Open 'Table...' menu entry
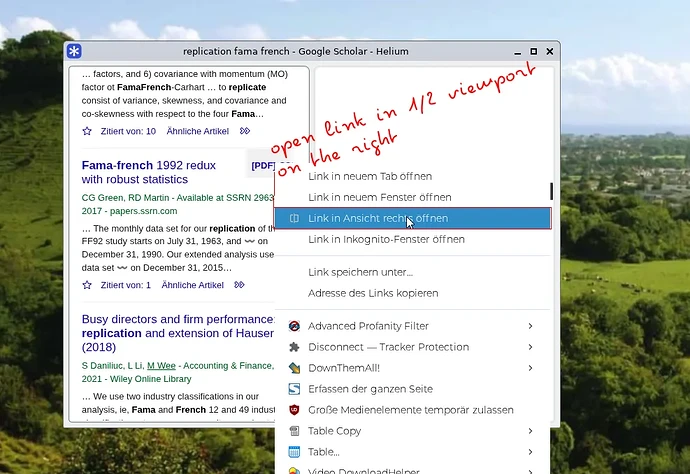 click(412, 452)
